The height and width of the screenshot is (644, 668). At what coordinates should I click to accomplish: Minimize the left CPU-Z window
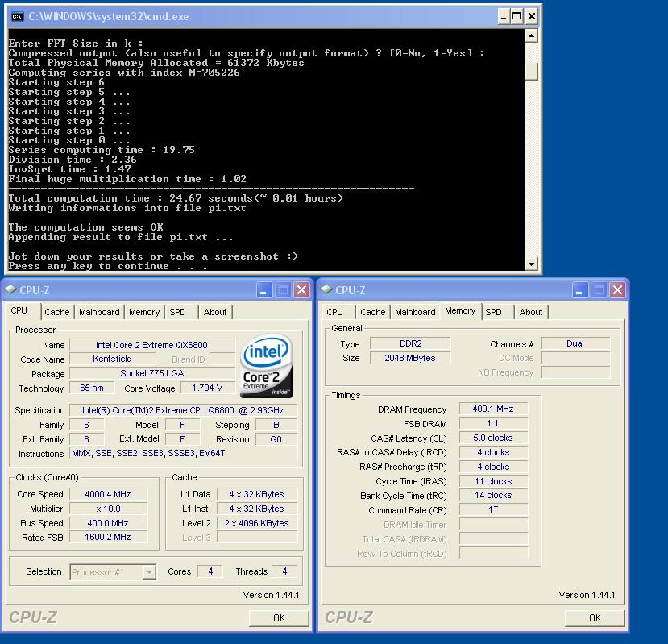pyautogui.click(x=264, y=290)
